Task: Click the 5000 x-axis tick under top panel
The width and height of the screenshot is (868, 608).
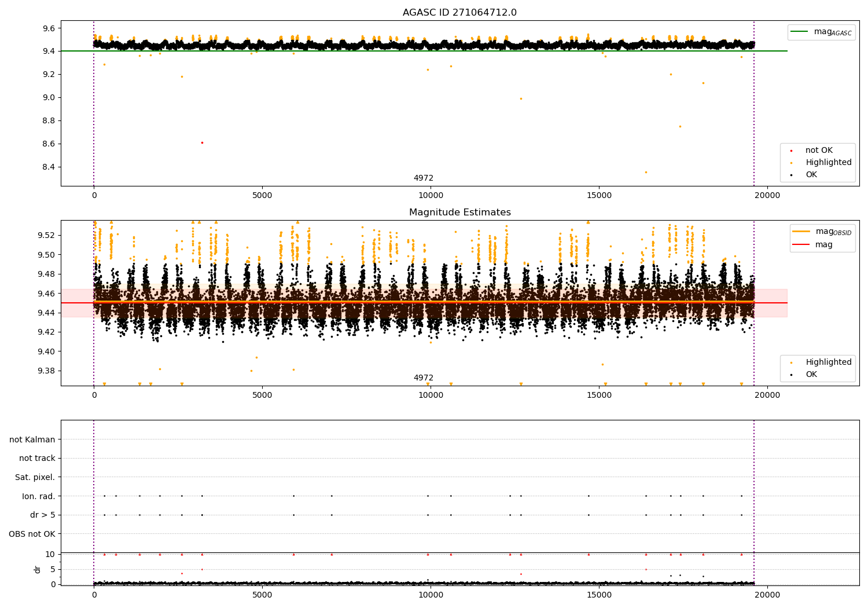Action: 262,196
